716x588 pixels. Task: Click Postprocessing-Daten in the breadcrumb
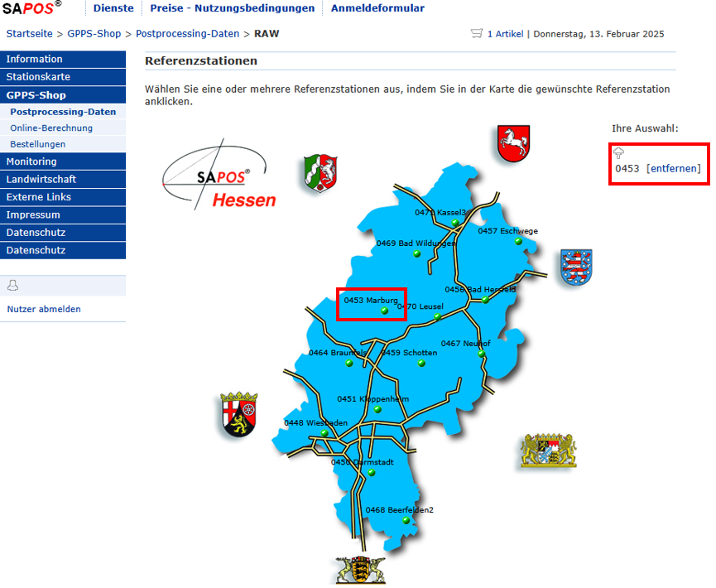click(187, 34)
